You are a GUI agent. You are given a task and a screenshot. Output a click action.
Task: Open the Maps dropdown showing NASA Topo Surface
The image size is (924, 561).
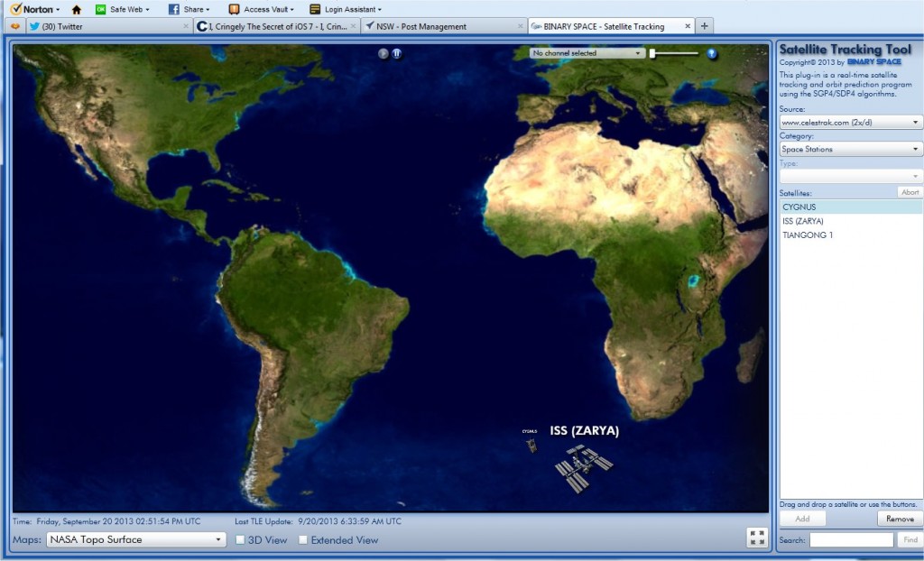click(135, 538)
